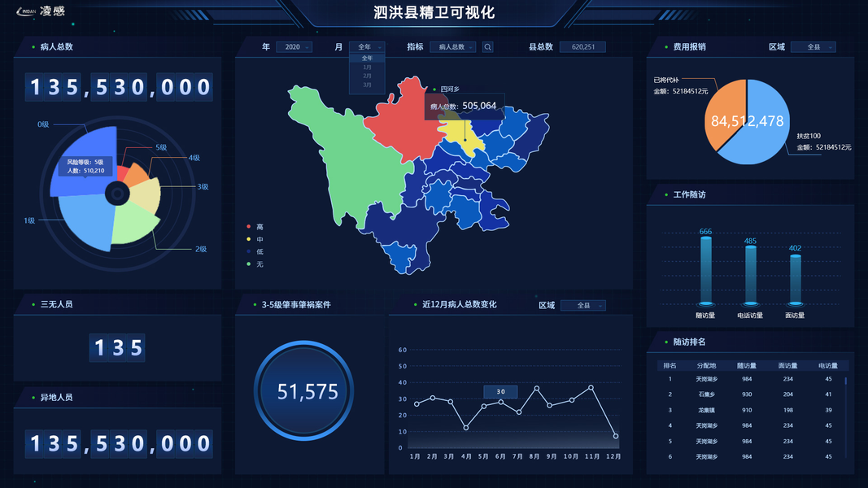Click the line chart peak at 11月
The height and width of the screenshot is (488, 868).
591,387
